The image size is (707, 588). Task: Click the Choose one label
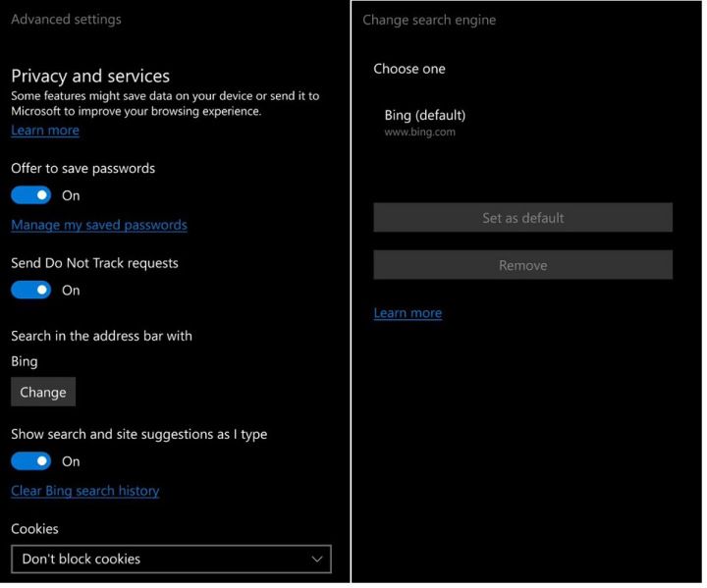409,69
